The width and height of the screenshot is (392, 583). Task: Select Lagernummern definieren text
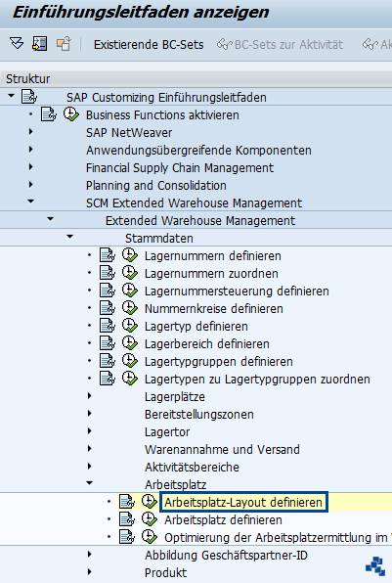click(212, 256)
